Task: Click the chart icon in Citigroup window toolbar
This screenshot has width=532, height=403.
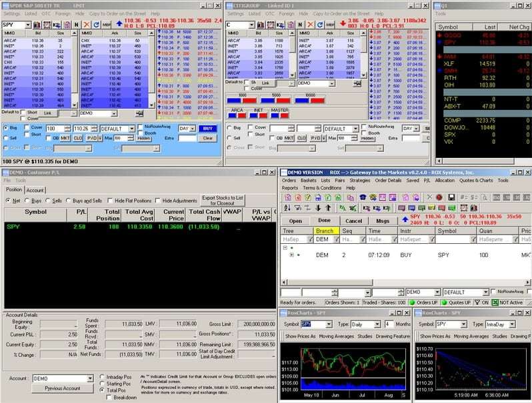Action: pos(261,25)
